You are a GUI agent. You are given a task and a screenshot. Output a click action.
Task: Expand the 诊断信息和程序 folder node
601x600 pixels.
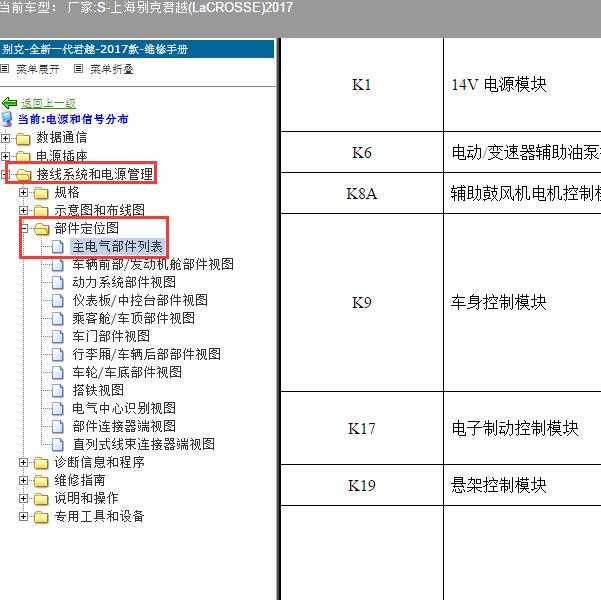pyautogui.click(x=23, y=463)
